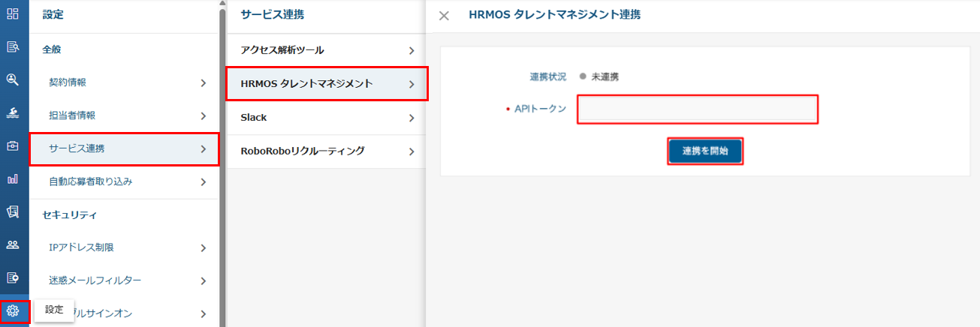Open the briefcase icon in sidebar

click(x=13, y=145)
